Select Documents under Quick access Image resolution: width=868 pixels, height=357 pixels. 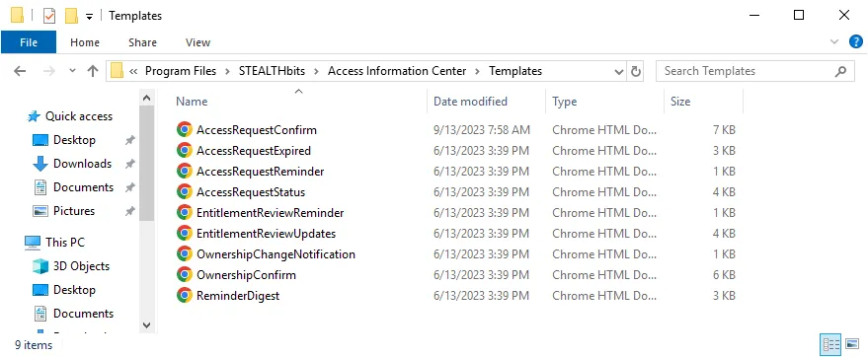[x=83, y=187]
